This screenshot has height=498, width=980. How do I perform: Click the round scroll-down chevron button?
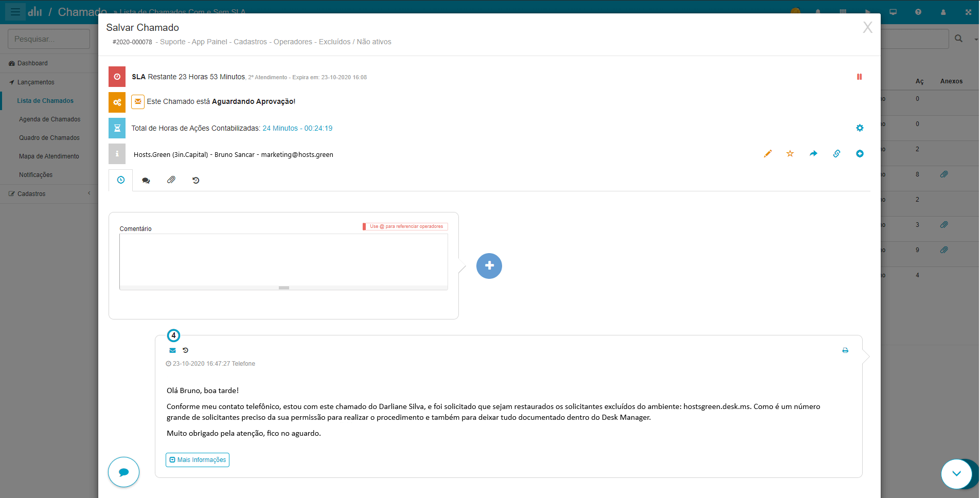[956, 474]
